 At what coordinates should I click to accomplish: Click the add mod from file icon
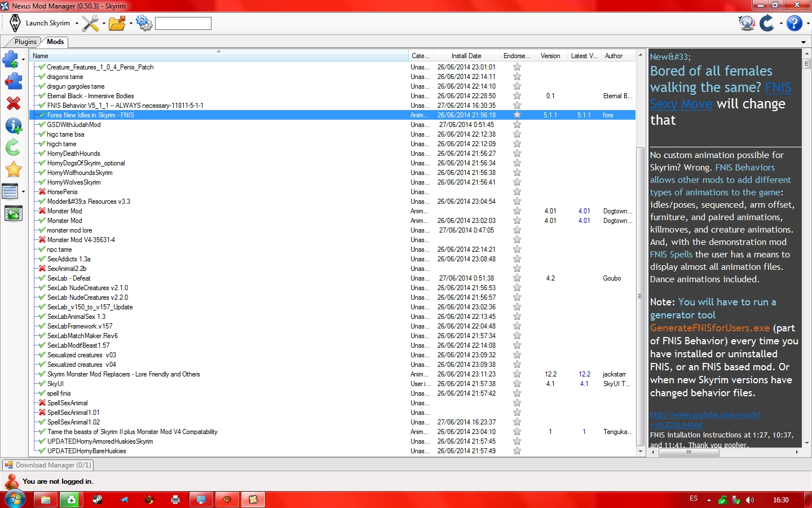[x=11, y=59]
